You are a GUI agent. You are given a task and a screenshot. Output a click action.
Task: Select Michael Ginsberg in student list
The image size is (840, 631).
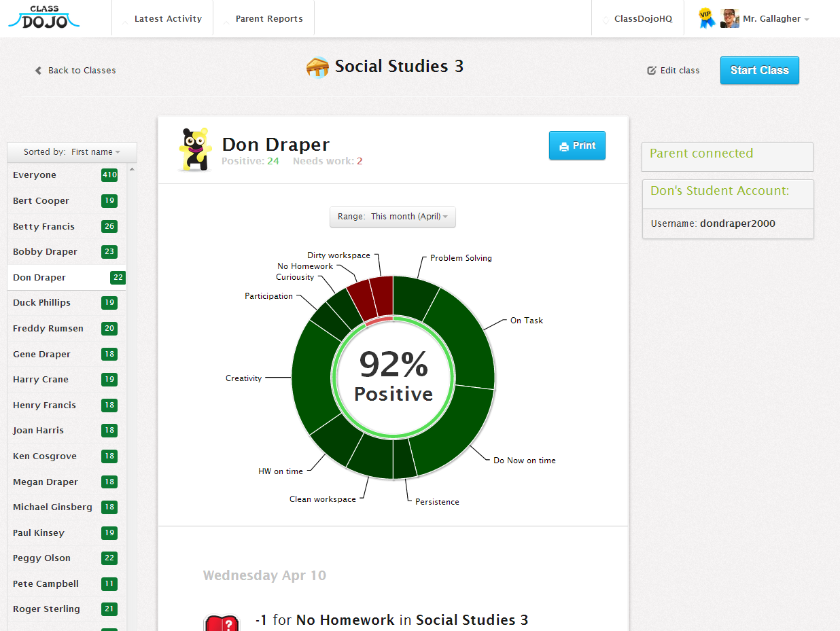[66, 507]
